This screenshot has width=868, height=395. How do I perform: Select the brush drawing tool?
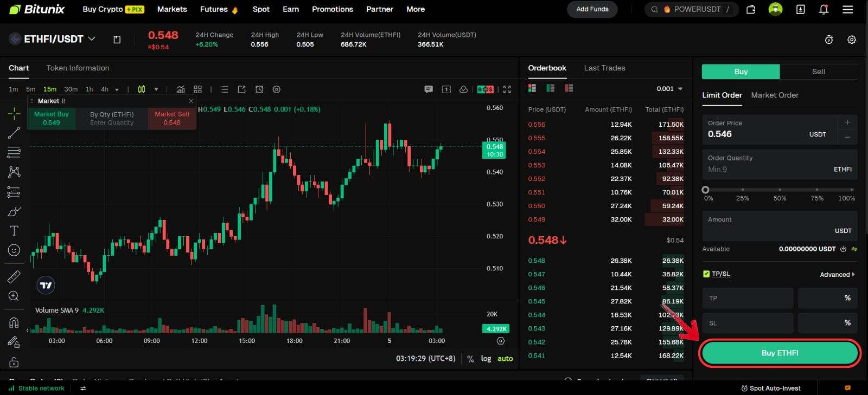[x=14, y=211]
